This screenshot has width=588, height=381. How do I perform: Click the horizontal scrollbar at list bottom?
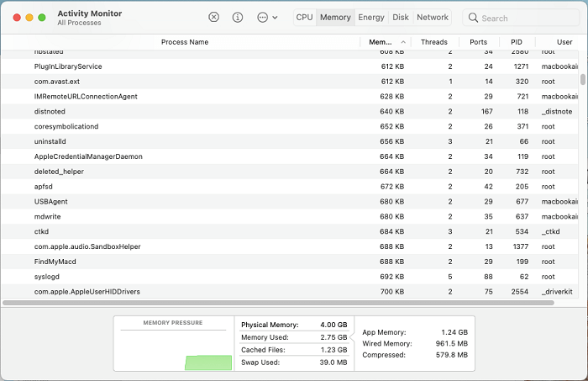tap(278, 303)
